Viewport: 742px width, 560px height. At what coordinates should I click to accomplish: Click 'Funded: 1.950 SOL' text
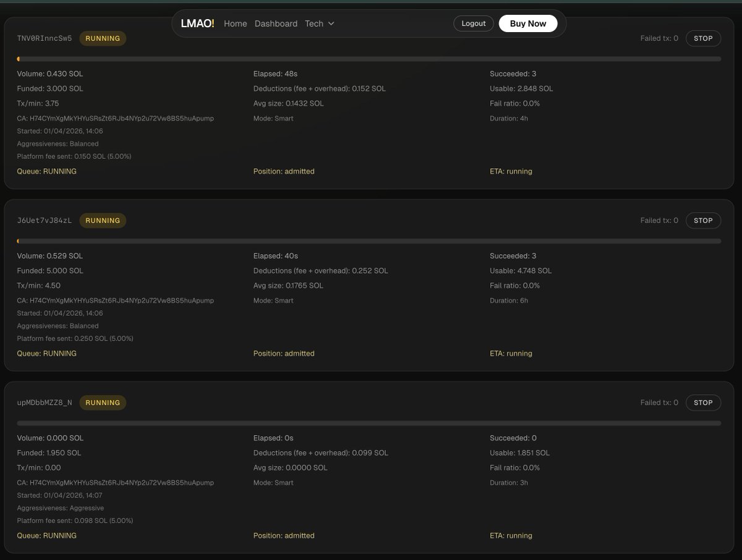(x=49, y=453)
